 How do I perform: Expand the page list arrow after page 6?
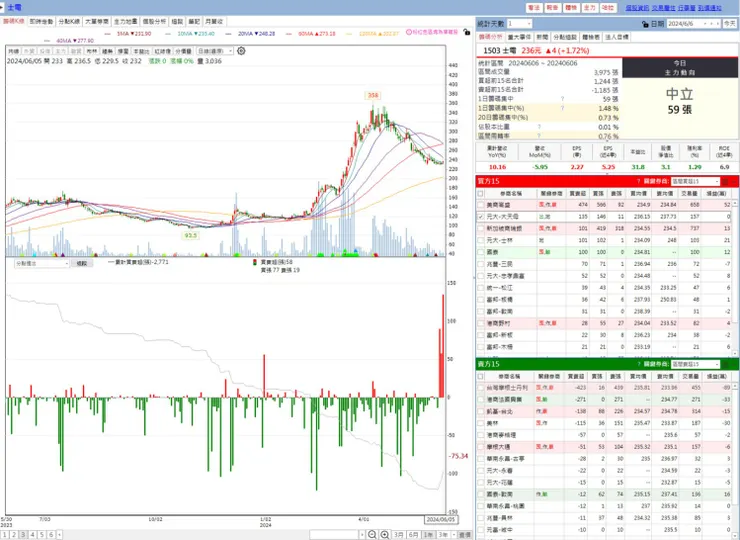tap(59, 535)
